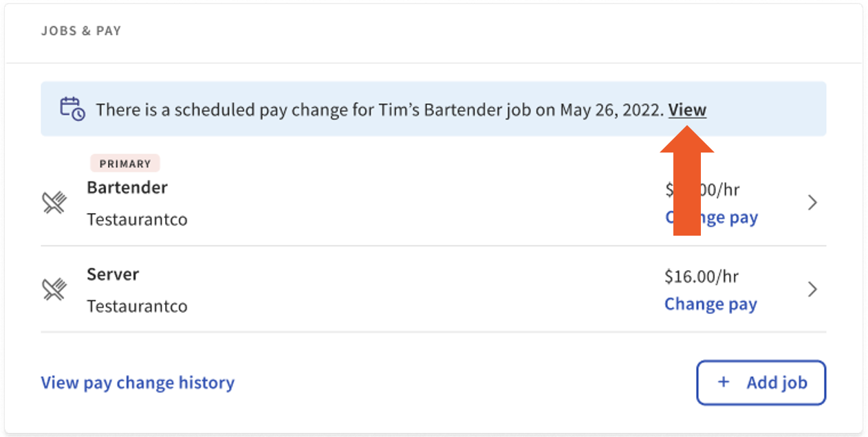Click Testaurantco under the Server job

pyautogui.click(x=137, y=306)
